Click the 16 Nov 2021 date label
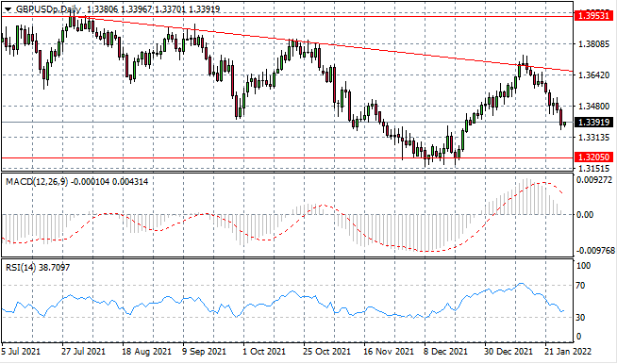This screenshot has width=617, height=364. [x=388, y=351]
